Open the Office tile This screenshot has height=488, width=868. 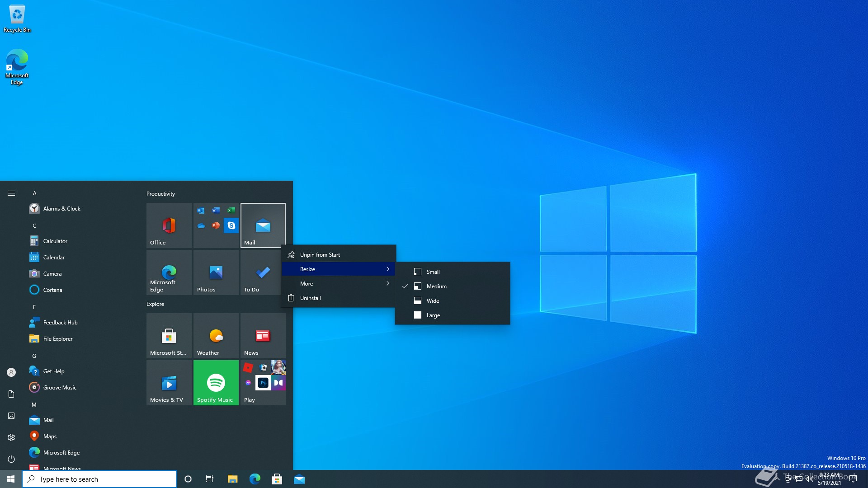click(169, 225)
